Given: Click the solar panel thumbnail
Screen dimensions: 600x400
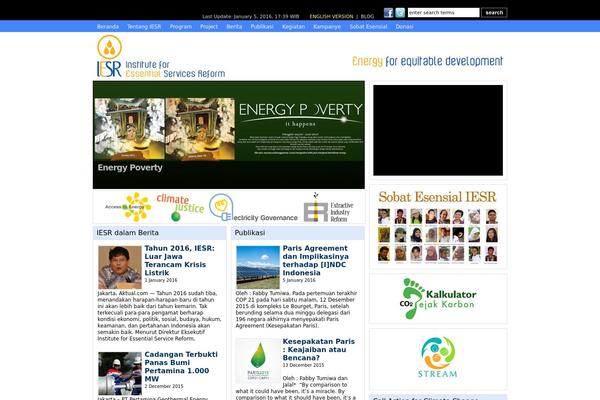Looking at the screenshot, I should (258, 267).
